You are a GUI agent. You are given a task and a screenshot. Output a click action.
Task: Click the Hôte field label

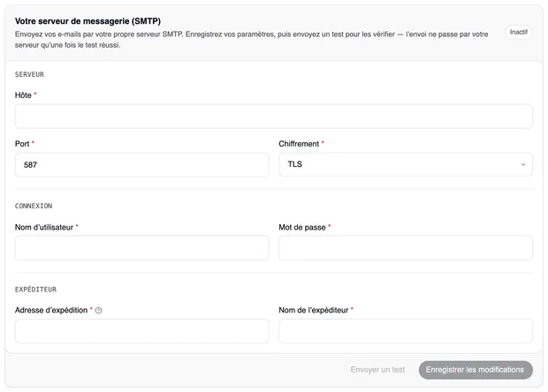point(23,95)
